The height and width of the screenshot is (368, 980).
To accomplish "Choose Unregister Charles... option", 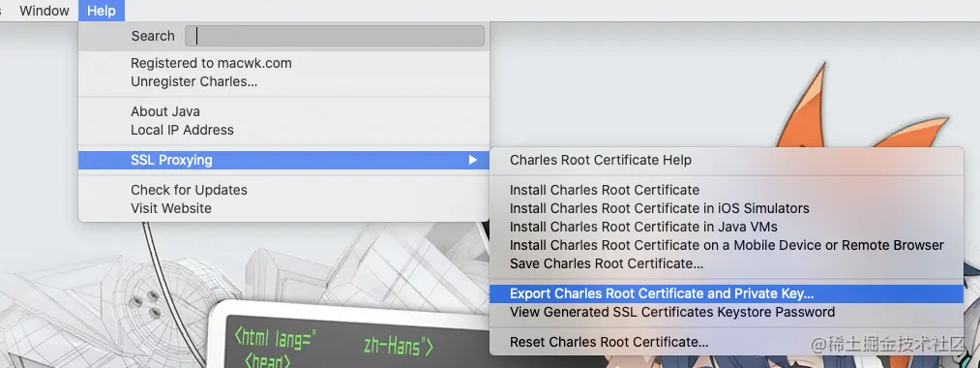I will (283, 81).
